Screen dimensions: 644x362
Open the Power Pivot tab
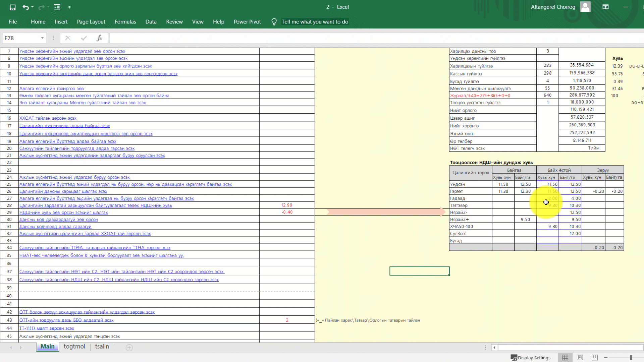[x=247, y=22]
